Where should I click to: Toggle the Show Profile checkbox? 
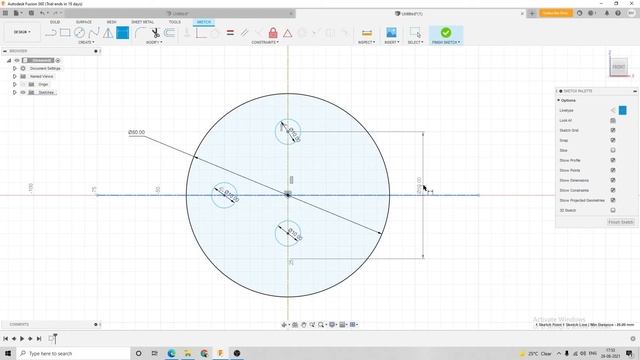pos(613,160)
